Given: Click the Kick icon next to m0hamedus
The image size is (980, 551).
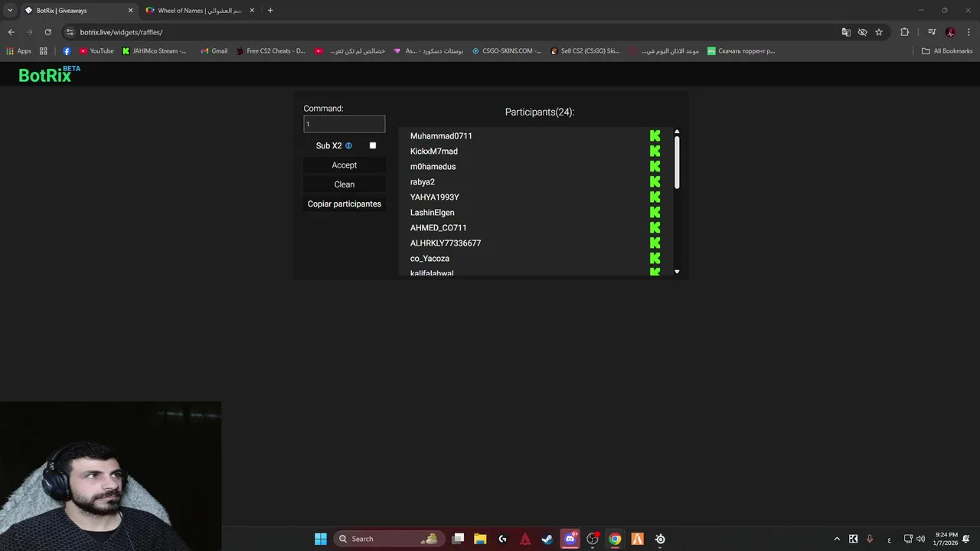Looking at the screenshot, I should (x=655, y=166).
